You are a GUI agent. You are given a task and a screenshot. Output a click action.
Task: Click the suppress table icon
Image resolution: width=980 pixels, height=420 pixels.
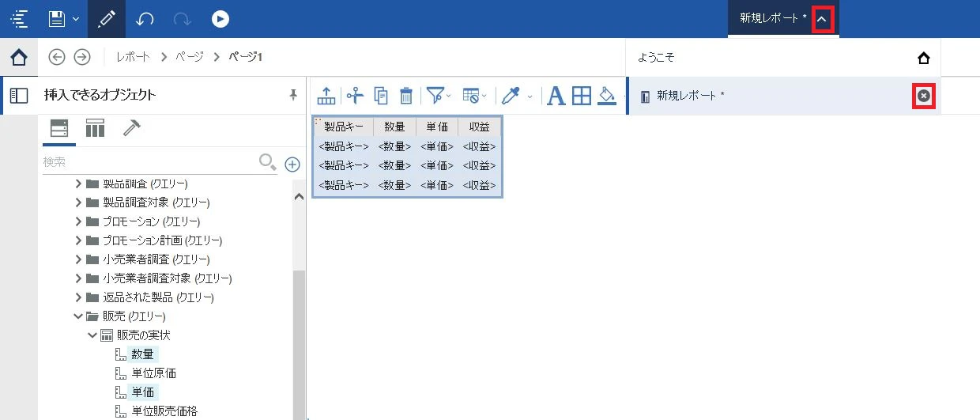(x=471, y=96)
